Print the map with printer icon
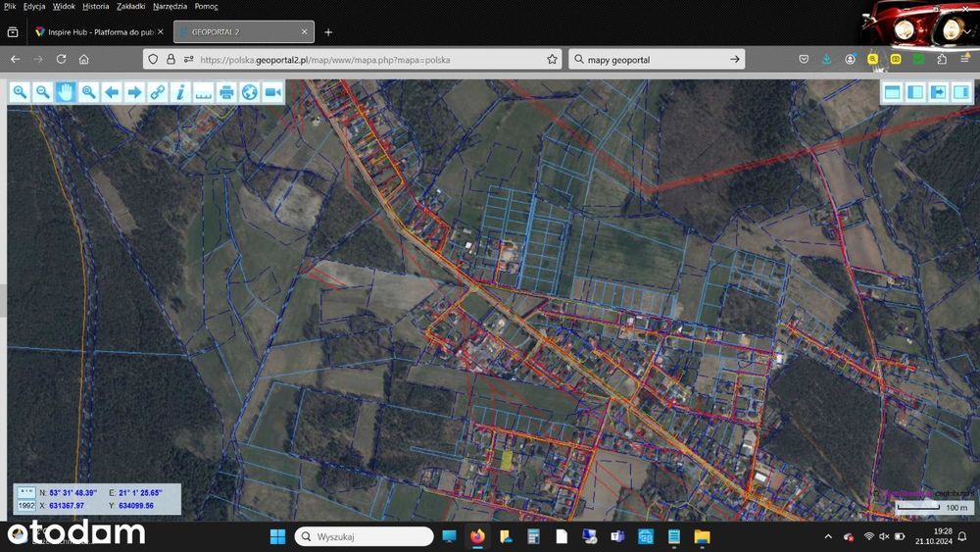Viewport: 980px width, 552px height. click(x=226, y=92)
